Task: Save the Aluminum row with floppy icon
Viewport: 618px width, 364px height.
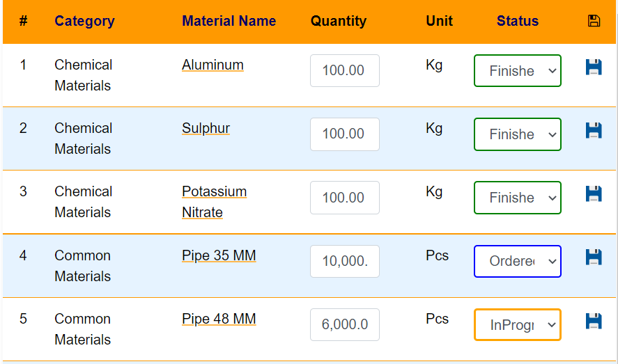Action: pos(594,67)
